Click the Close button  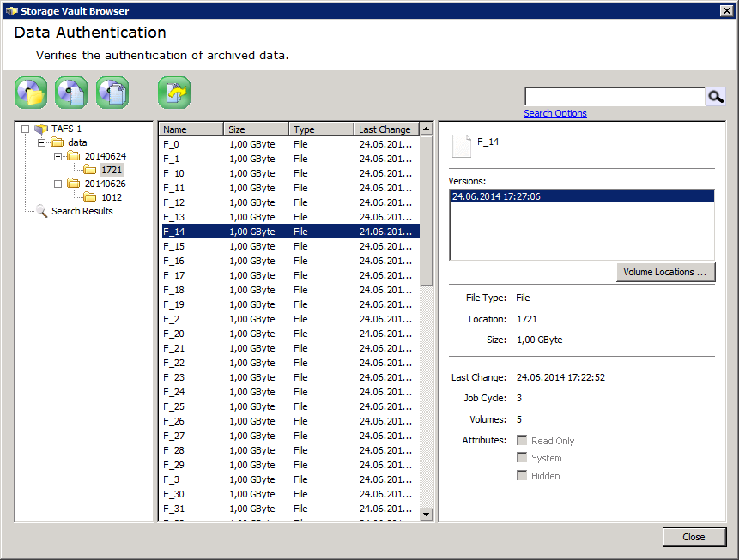[694, 537]
